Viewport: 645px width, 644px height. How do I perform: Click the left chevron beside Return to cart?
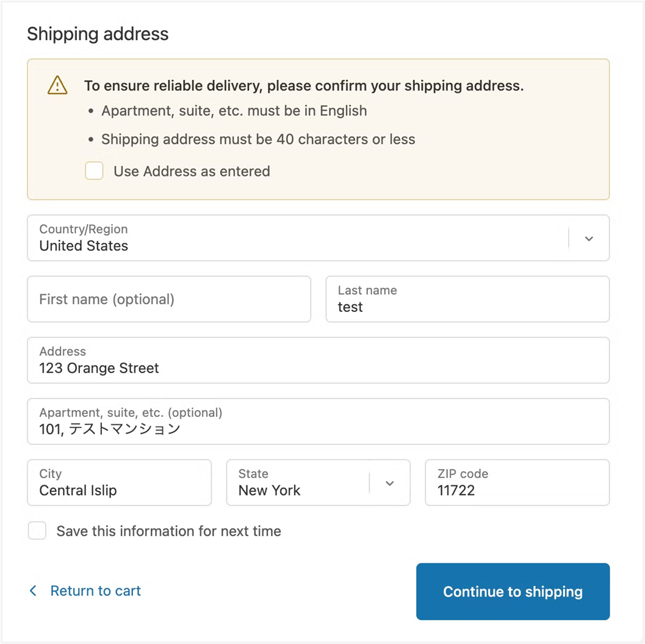34,591
